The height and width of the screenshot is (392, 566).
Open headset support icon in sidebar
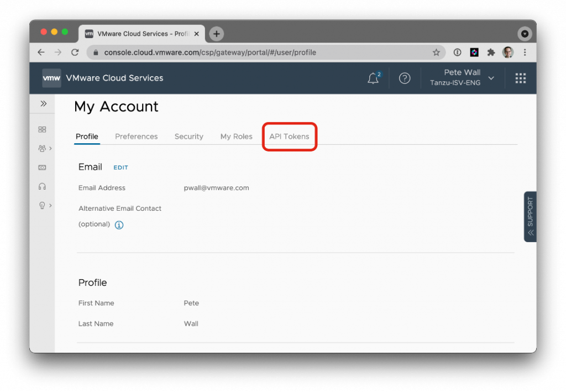tap(42, 186)
